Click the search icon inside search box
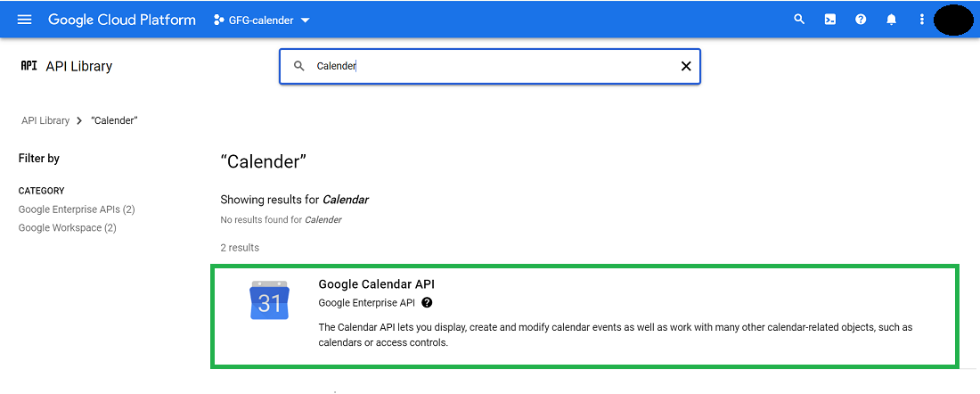This screenshot has height=394, width=980. point(299,66)
